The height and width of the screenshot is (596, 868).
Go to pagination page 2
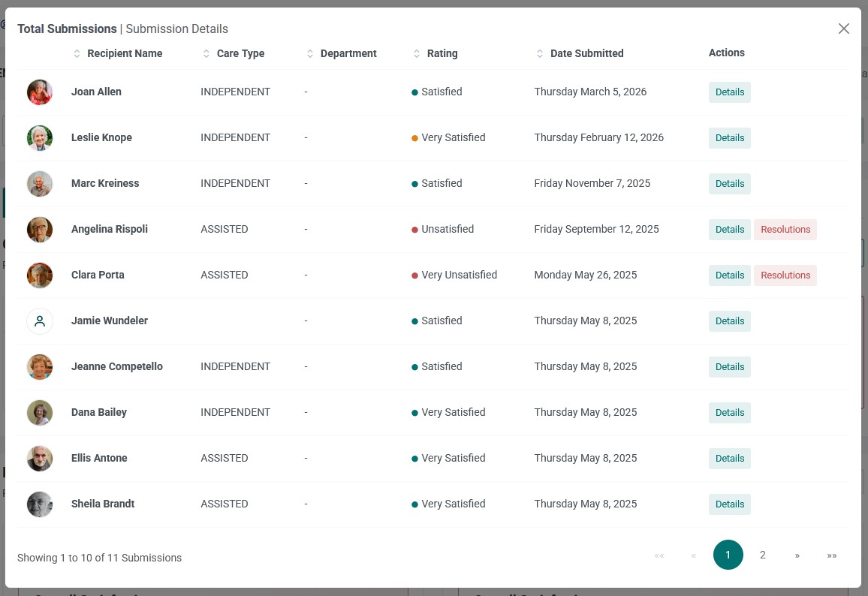[x=762, y=555]
